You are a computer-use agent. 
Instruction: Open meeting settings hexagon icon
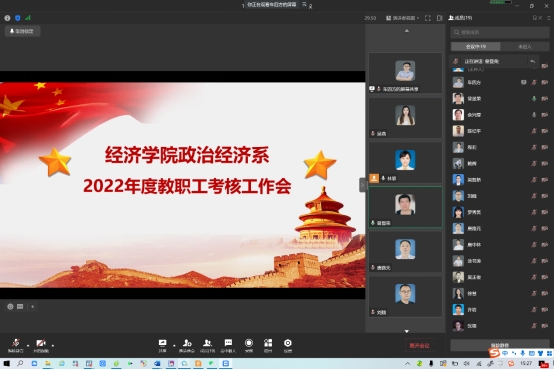click(x=288, y=345)
